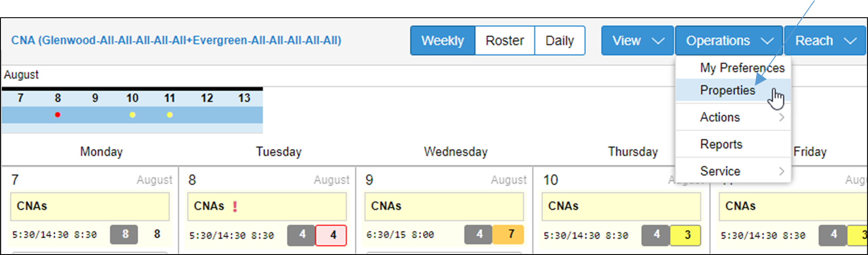This screenshot has width=868, height=255.
Task: Switch to the Daily view
Action: pyautogui.click(x=560, y=41)
